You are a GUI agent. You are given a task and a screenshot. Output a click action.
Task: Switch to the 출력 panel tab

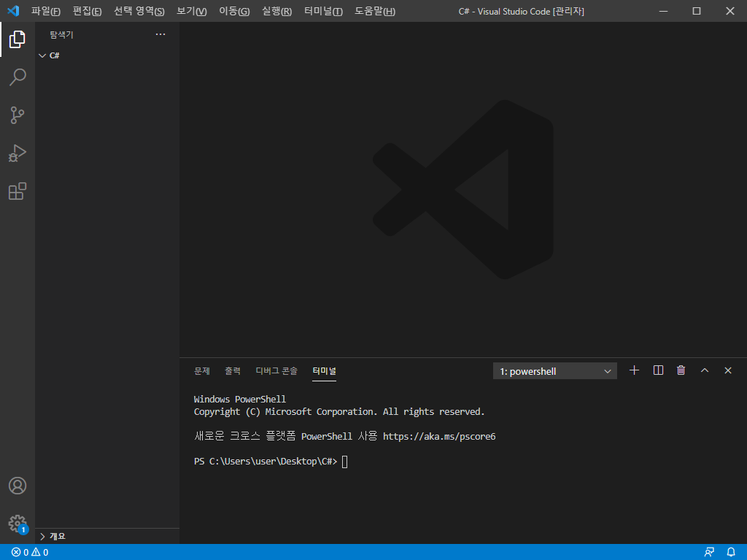pyautogui.click(x=233, y=370)
